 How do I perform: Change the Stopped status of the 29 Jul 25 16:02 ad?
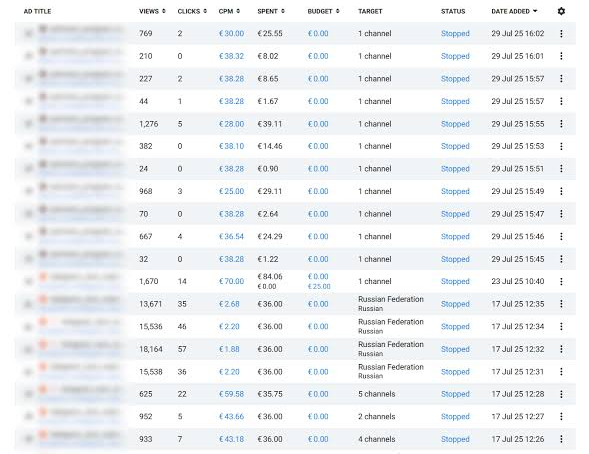(x=455, y=33)
